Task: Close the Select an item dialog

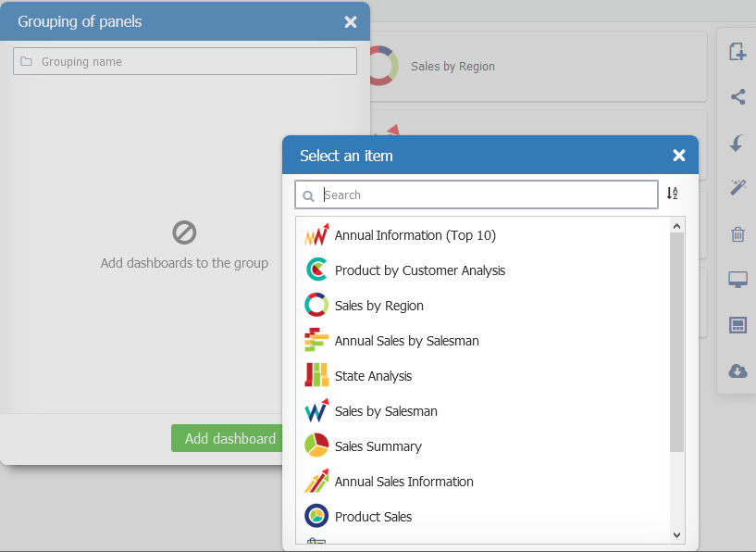Action: (679, 156)
